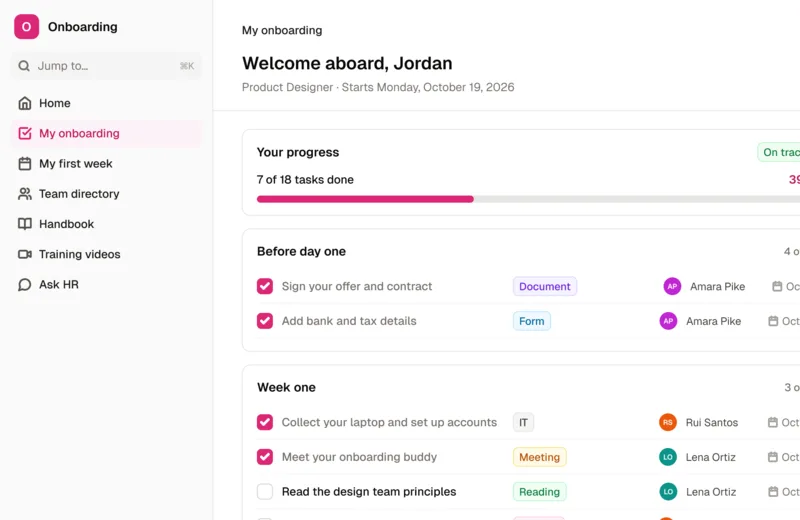This screenshot has width=800, height=520.
Task: Click the search magnifier icon
Action: [x=24, y=66]
